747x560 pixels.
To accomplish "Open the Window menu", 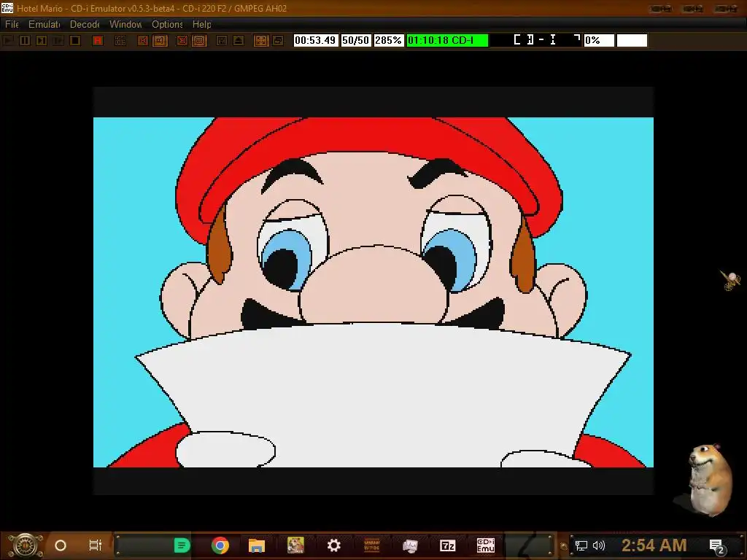I will (125, 24).
